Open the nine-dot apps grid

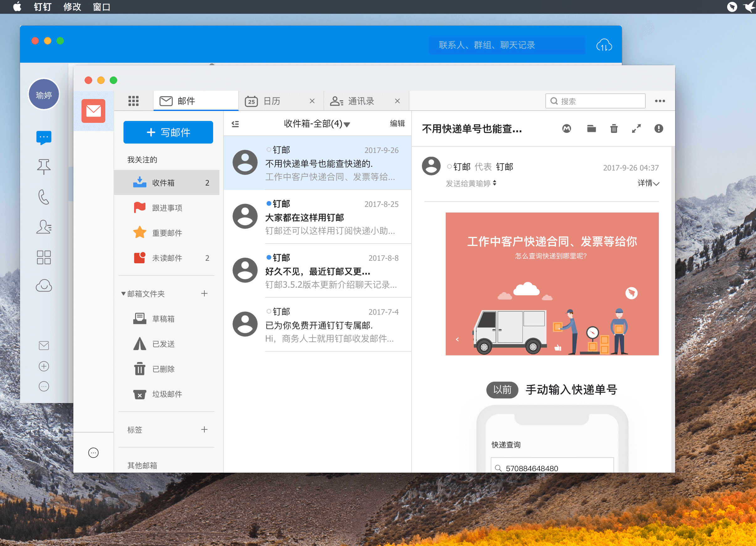click(x=133, y=101)
